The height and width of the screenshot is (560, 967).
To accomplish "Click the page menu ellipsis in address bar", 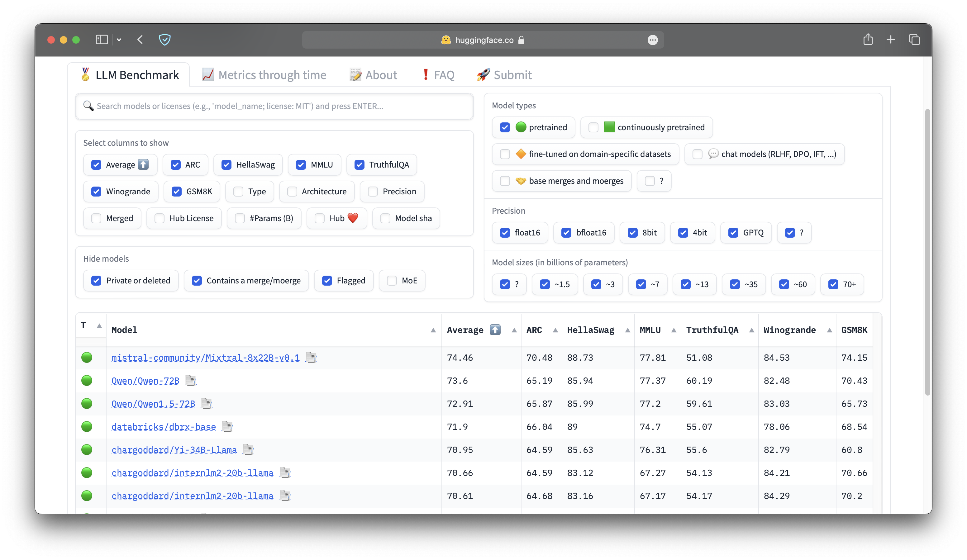I will click(x=652, y=40).
